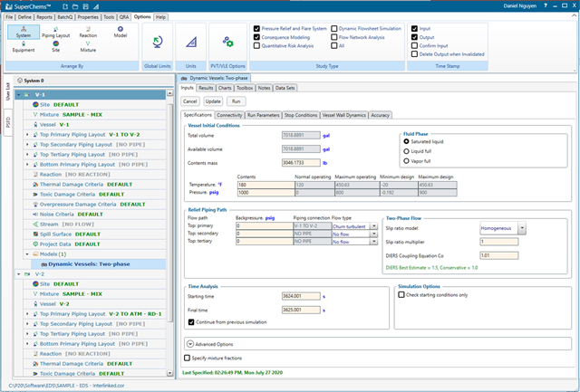Open the QRA ribbon tab
This screenshot has height=392, width=580.
[x=124, y=17]
